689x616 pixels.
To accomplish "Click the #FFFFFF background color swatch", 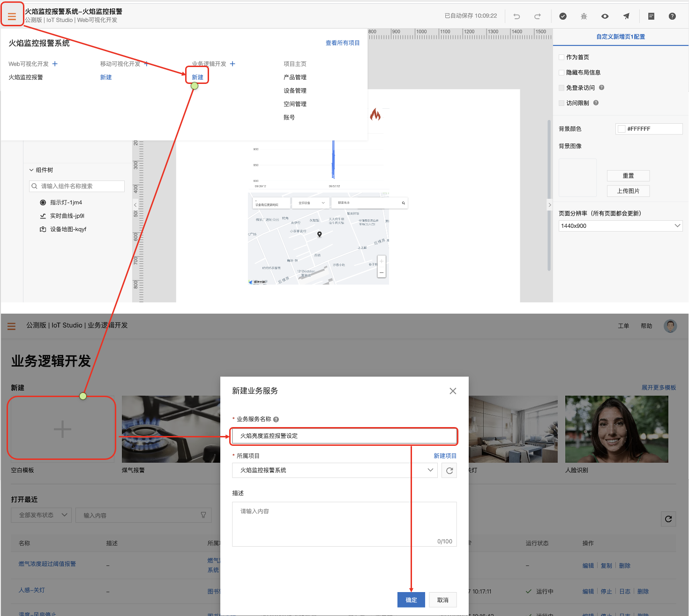I will (622, 129).
